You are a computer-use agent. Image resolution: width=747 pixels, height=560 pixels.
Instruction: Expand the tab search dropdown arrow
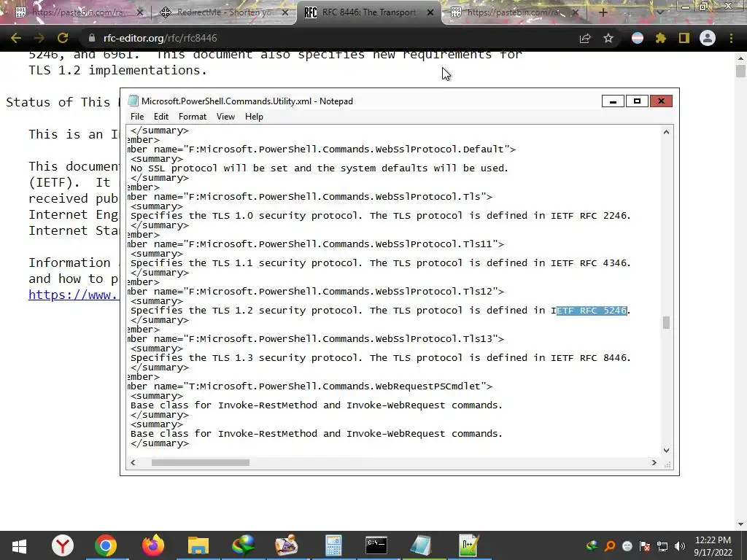659,12
